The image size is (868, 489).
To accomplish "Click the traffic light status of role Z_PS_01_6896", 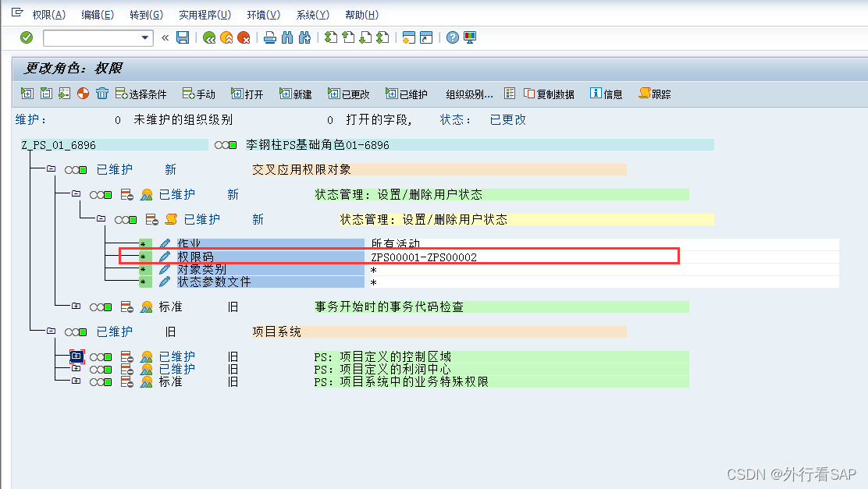I will (x=226, y=145).
